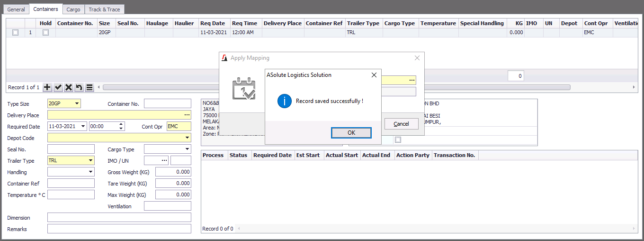644x241 pixels.
Task: Click the undo arrow icon in record navigator
Action: click(x=79, y=87)
